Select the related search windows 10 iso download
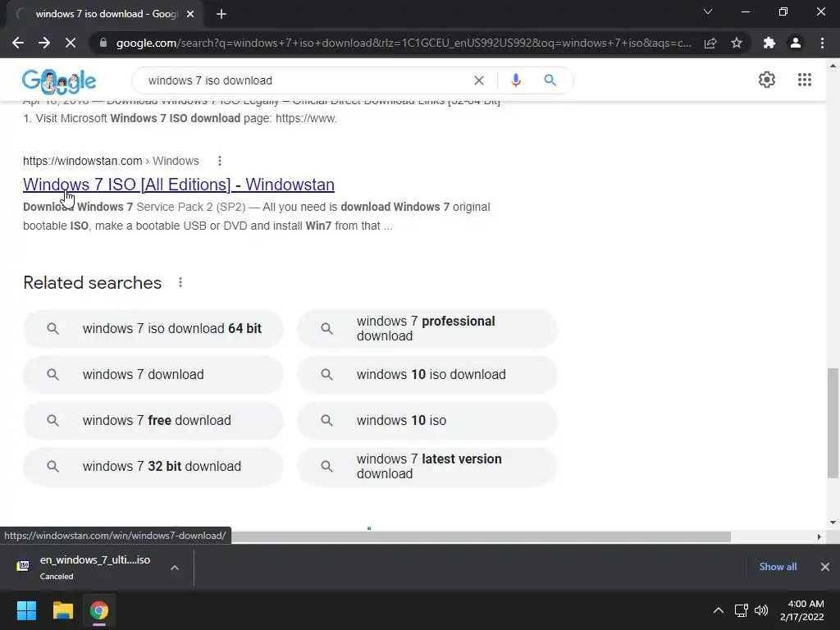 pyautogui.click(x=427, y=374)
